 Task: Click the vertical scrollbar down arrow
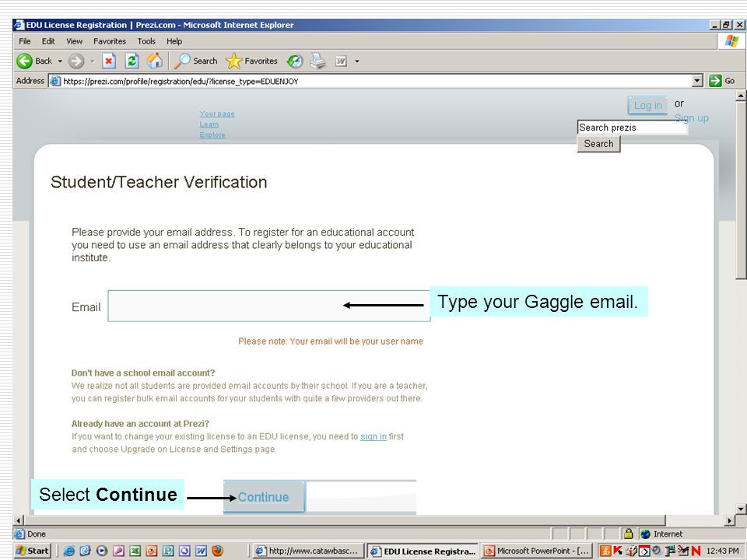coord(741,509)
